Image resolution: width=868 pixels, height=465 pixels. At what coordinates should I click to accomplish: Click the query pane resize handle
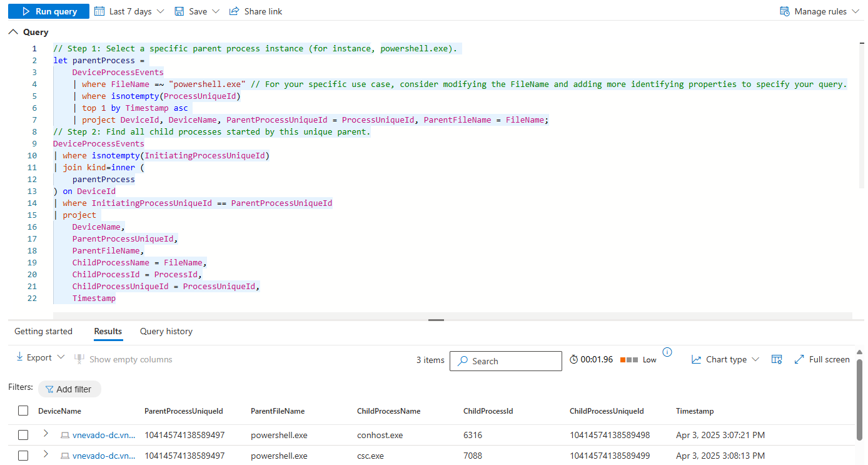pos(436,320)
